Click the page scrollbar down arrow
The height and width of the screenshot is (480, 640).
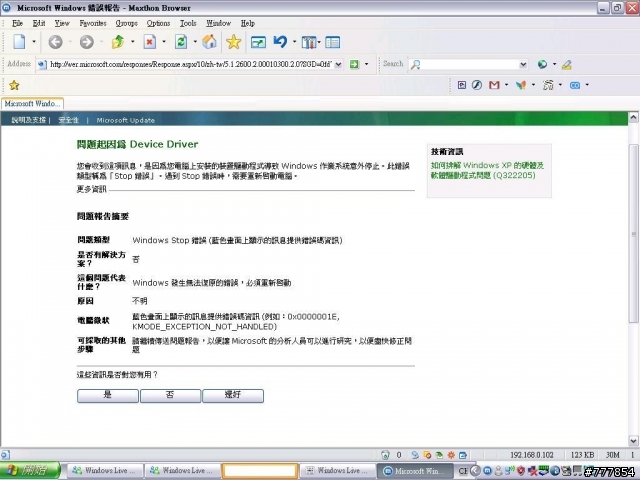tap(633, 440)
